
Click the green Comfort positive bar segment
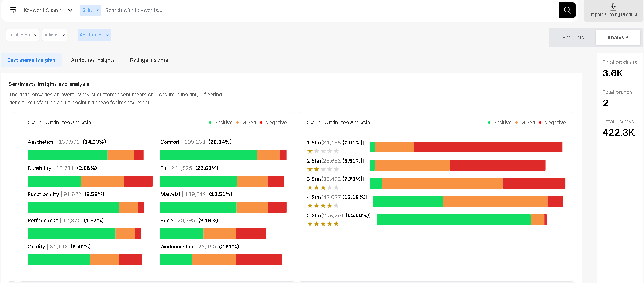[208, 155]
